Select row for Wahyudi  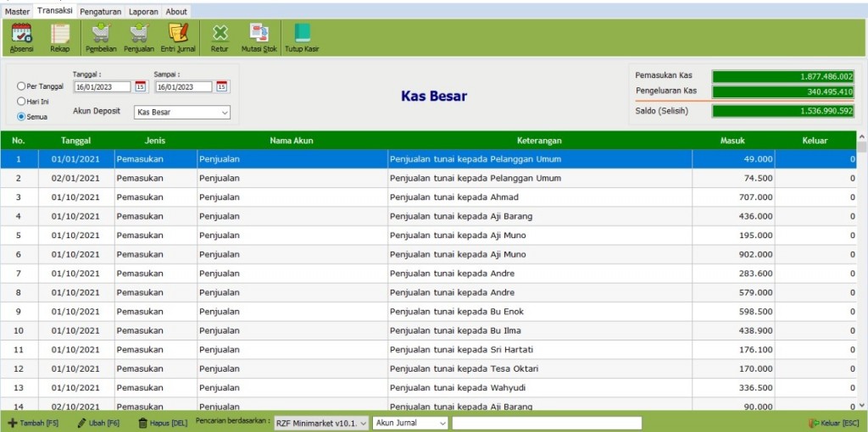click(428, 388)
